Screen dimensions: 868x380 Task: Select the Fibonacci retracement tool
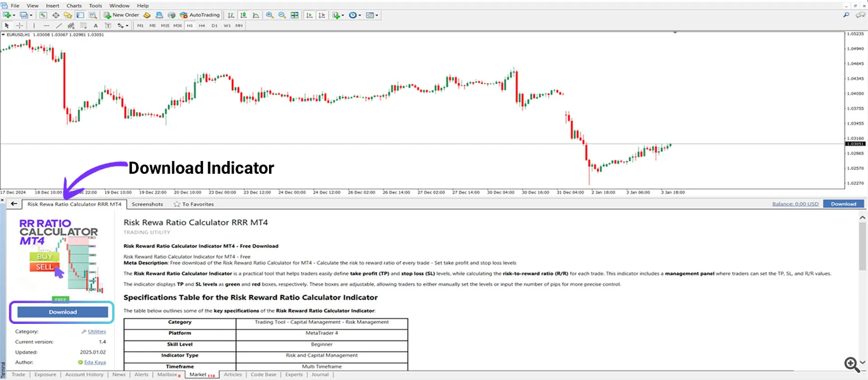83,25
